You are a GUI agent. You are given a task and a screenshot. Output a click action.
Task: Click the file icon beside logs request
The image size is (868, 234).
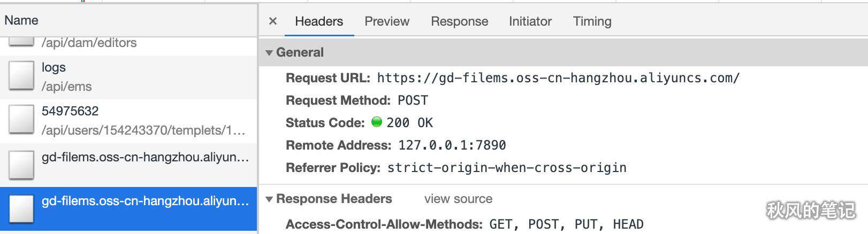[x=21, y=76]
